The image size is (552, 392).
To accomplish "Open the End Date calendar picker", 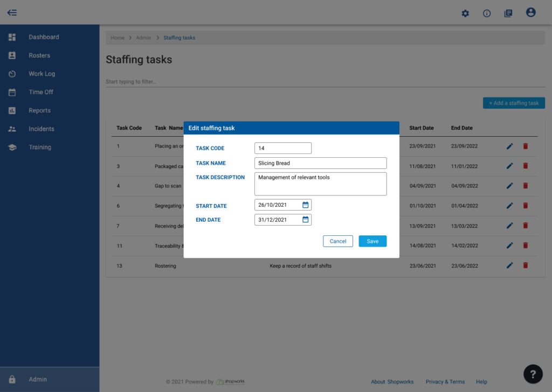I will tap(305, 220).
